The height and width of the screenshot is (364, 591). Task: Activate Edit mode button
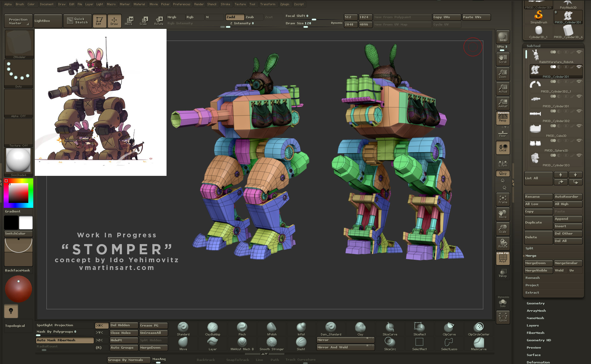tap(99, 21)
